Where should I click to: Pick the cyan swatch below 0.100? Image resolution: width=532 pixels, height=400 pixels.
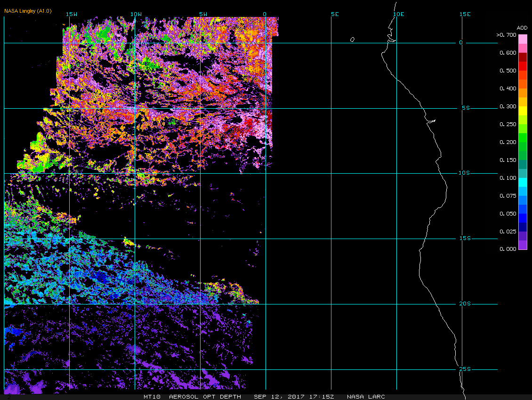tap(523, 183)
